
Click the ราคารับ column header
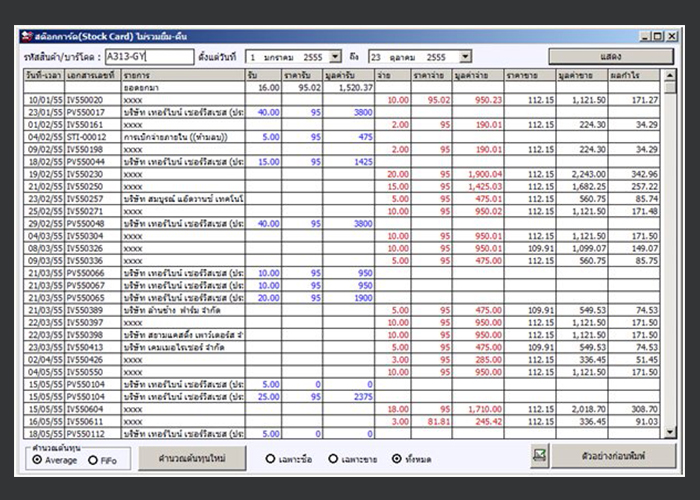click(302, 75)
